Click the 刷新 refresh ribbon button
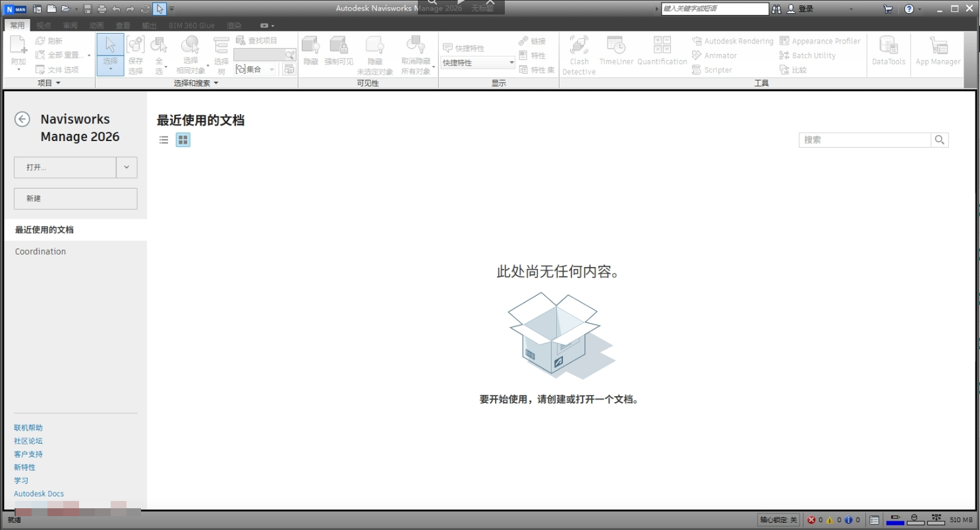980x530 pixels. pyautogui.click(x=49, y=41)
